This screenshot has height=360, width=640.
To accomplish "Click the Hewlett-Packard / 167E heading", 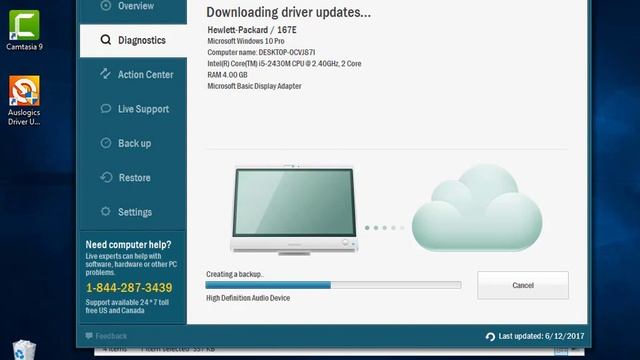I will 252,30.
